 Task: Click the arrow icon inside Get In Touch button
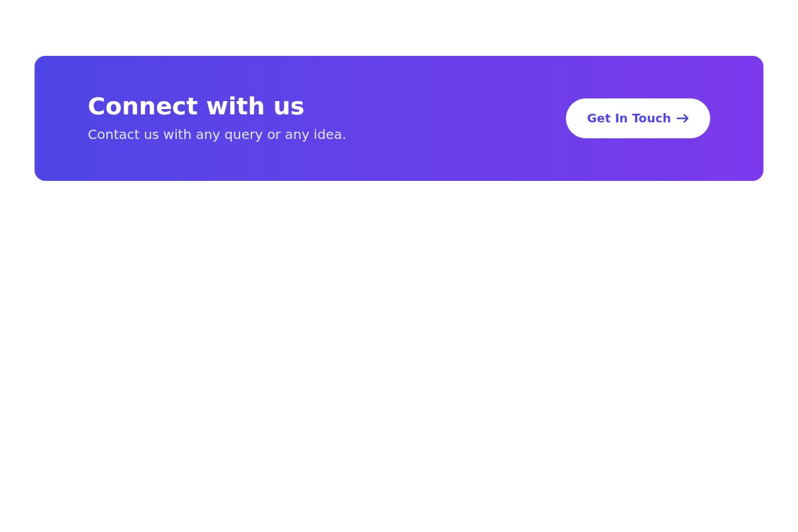pos(682,118)
